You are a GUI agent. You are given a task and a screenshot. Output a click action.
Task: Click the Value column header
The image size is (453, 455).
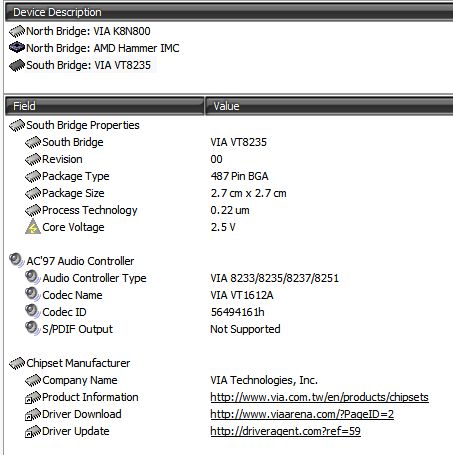pyautogui.click(x=329, y=106)
